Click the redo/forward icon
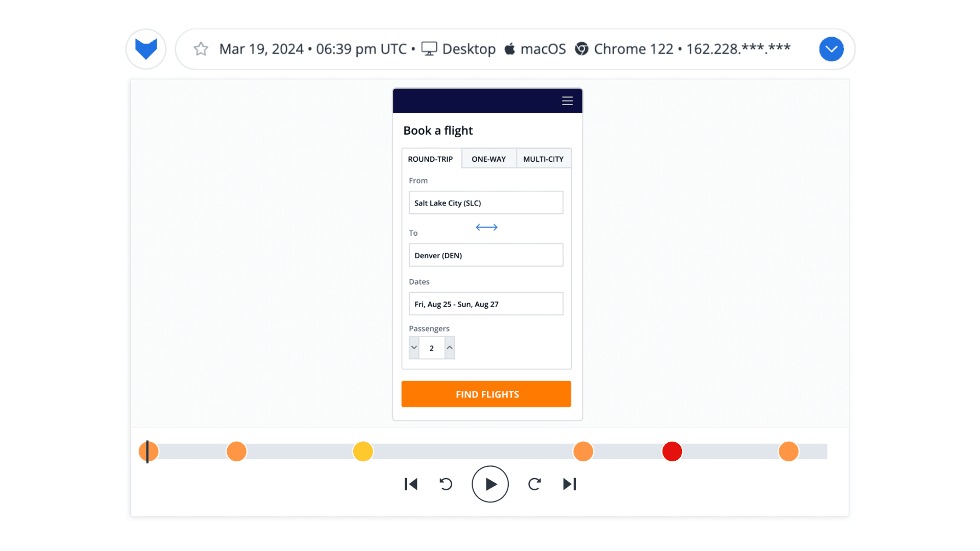 pos(535,484)
